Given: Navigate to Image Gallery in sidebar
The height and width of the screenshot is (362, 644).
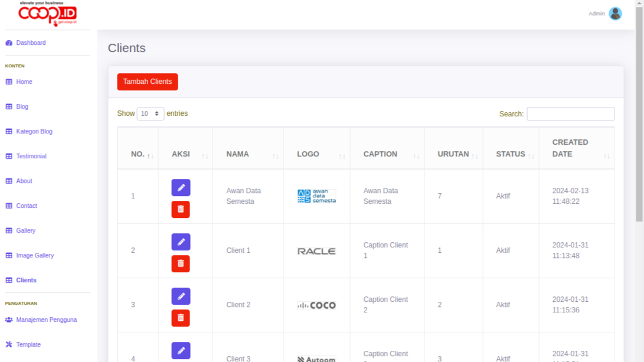Looking at the screenshot, I should click(x=35, y=256).
